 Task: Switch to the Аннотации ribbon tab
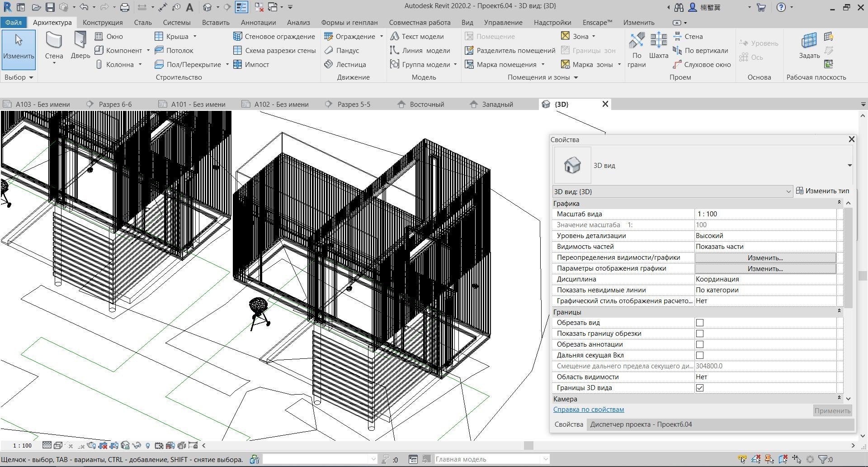pyautogui.click(x=258, y=22)
